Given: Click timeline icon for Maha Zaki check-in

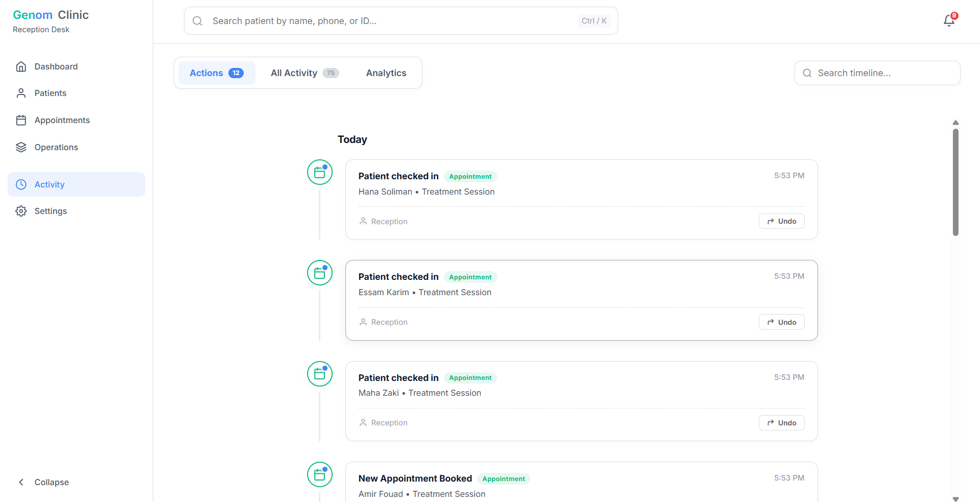Looking at the screenshot, I should tap(320, 374).
